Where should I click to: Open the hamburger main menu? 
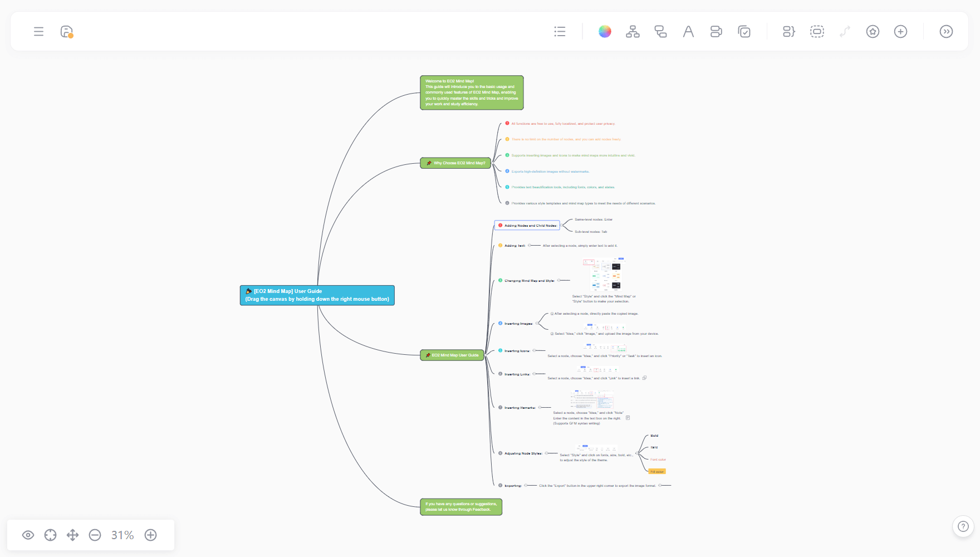[38, 32]
